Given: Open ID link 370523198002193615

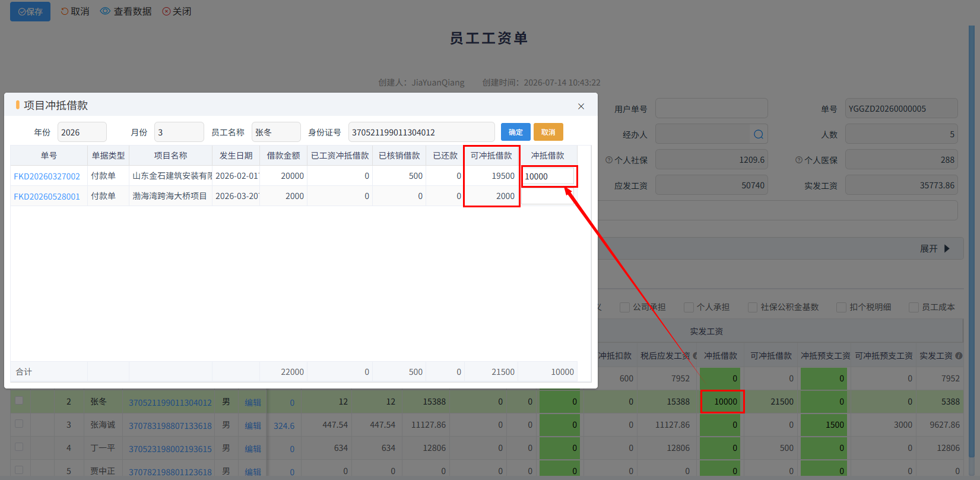Looking at the screenshot, I should point(170,449).
